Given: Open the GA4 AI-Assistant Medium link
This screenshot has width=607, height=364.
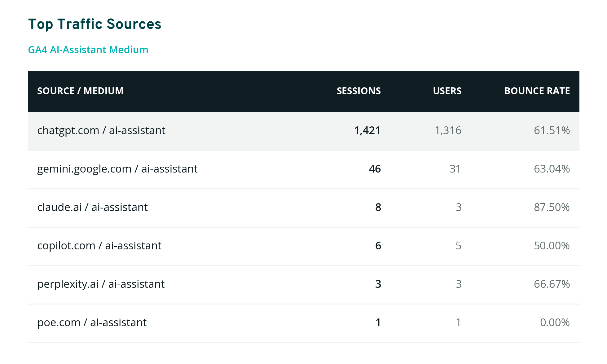Looking at the screenshot, I should (88, 50).
